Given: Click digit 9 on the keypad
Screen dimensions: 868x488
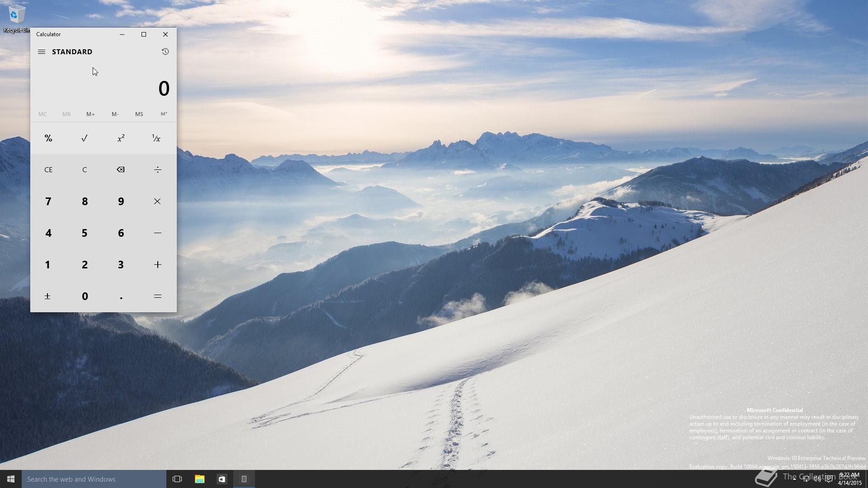Looking at the screenshot, I should tap(121, 201).
